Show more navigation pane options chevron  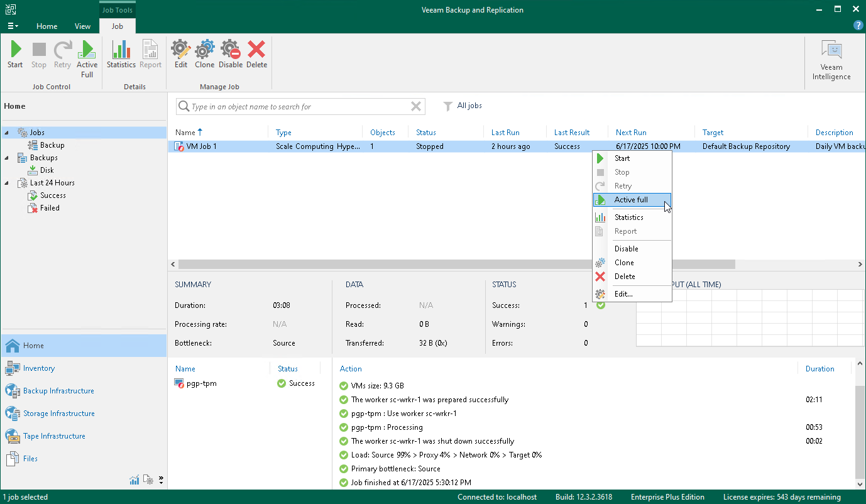(x=161, y=480)
